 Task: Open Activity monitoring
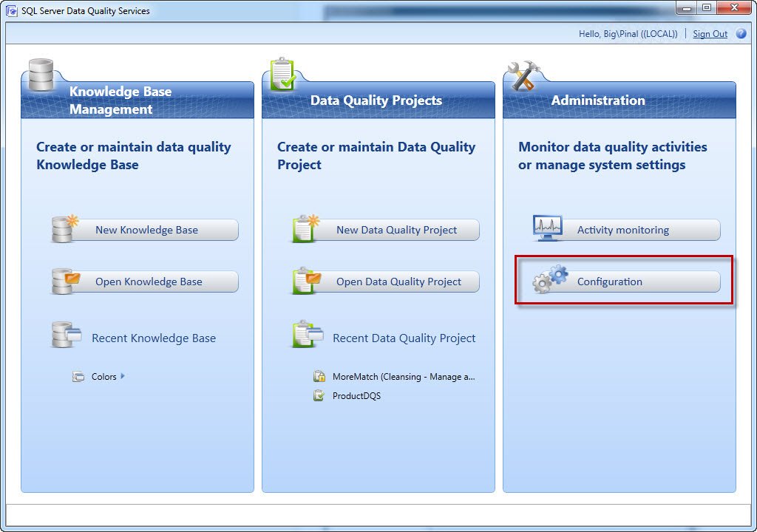(627, 230)
